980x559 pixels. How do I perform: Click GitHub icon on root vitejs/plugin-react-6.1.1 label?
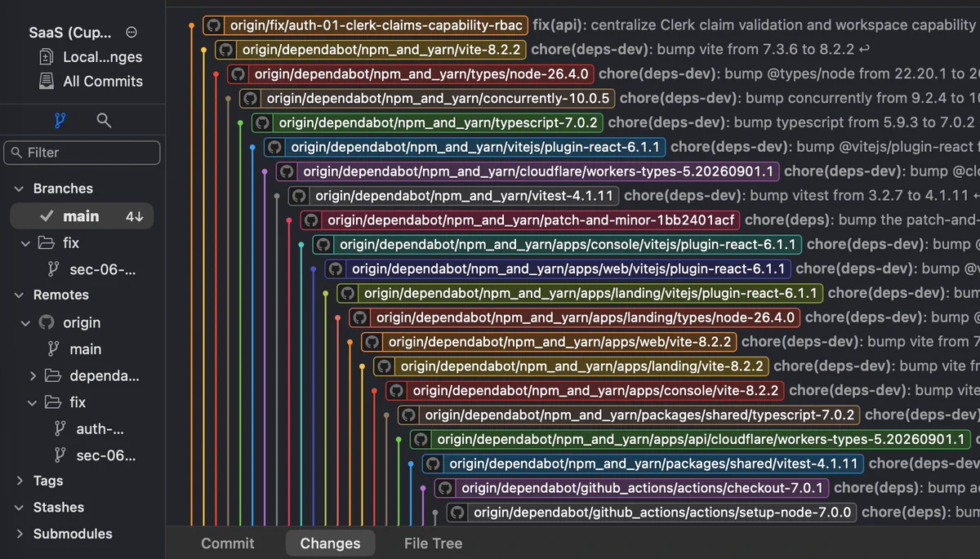pyautogui.click(x=275, y=148)
